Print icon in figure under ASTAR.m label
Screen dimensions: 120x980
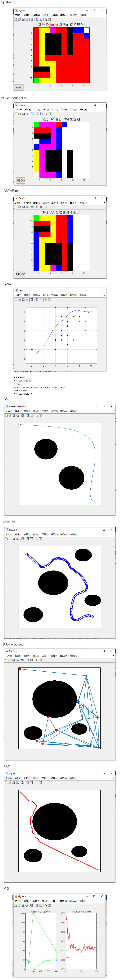coord(27,207)
